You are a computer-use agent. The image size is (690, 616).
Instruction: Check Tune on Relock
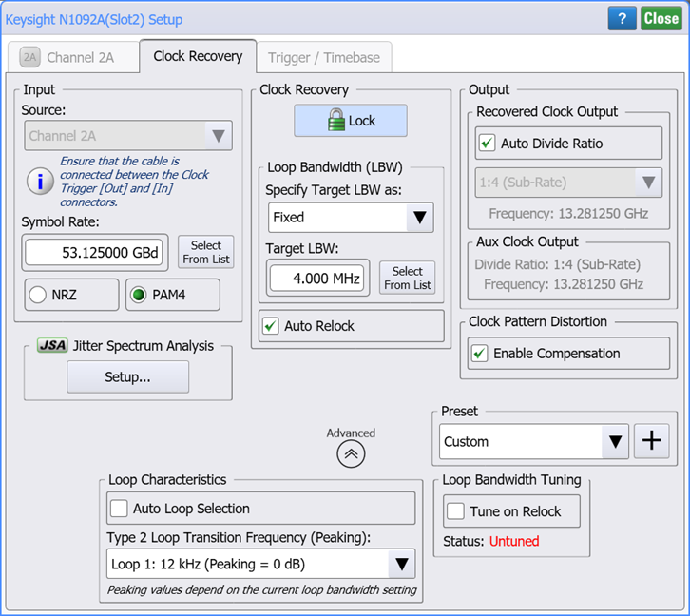[455, 511]
